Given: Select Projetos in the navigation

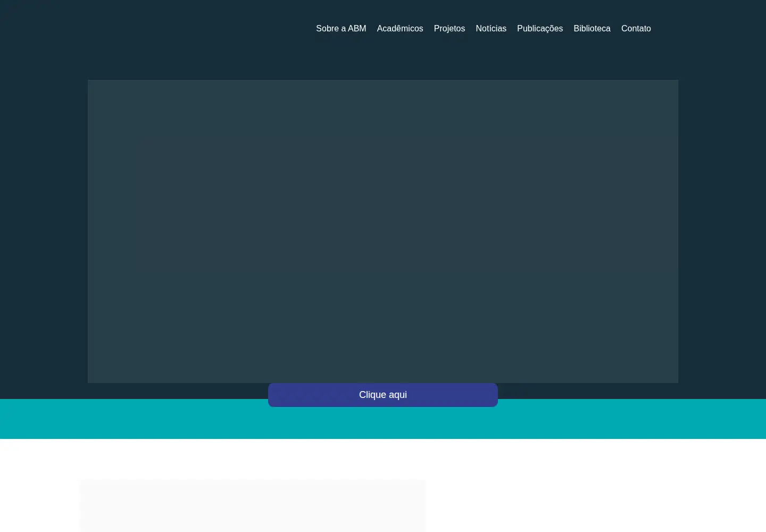Looking at the screenshot, I should pyautogui.click(x=449, y=29).
